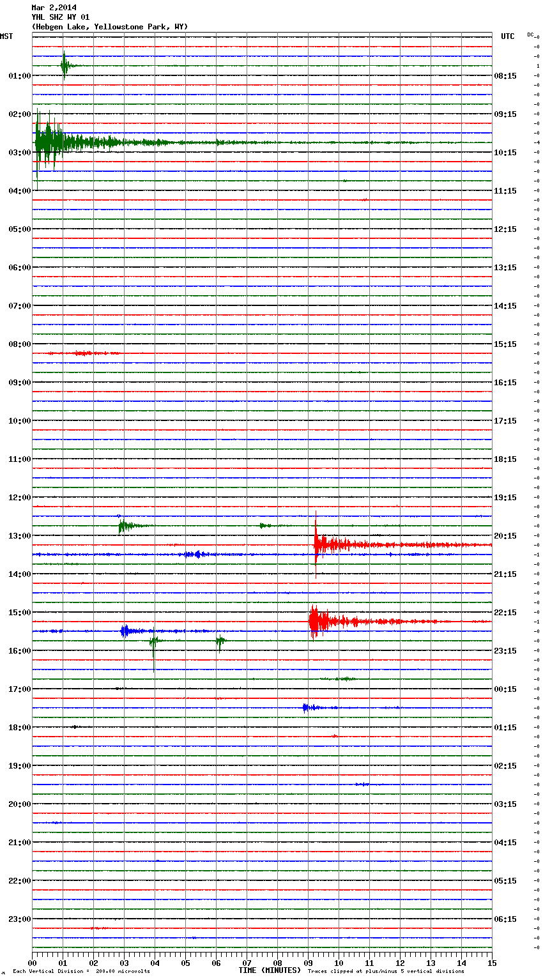This screenshot has height=980, width=543.
Task: Select the traces clipped footnote text
Action: 386,971
